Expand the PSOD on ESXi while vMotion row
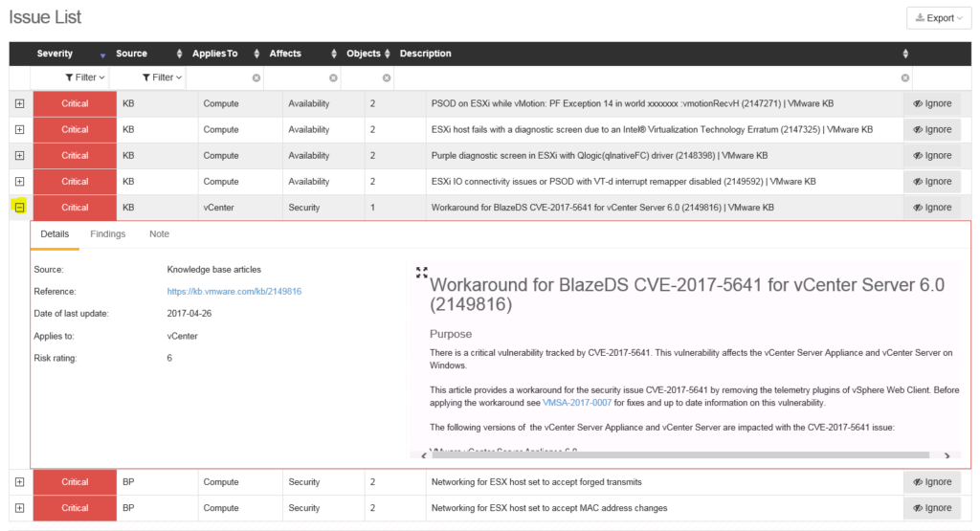Viewport: 980px width, 531px height. [19, 103]
